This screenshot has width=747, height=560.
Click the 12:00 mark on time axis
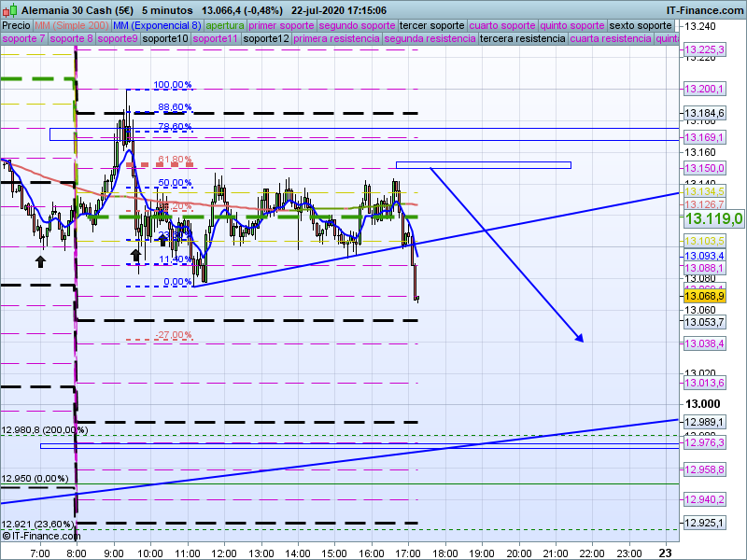[224, 552]
